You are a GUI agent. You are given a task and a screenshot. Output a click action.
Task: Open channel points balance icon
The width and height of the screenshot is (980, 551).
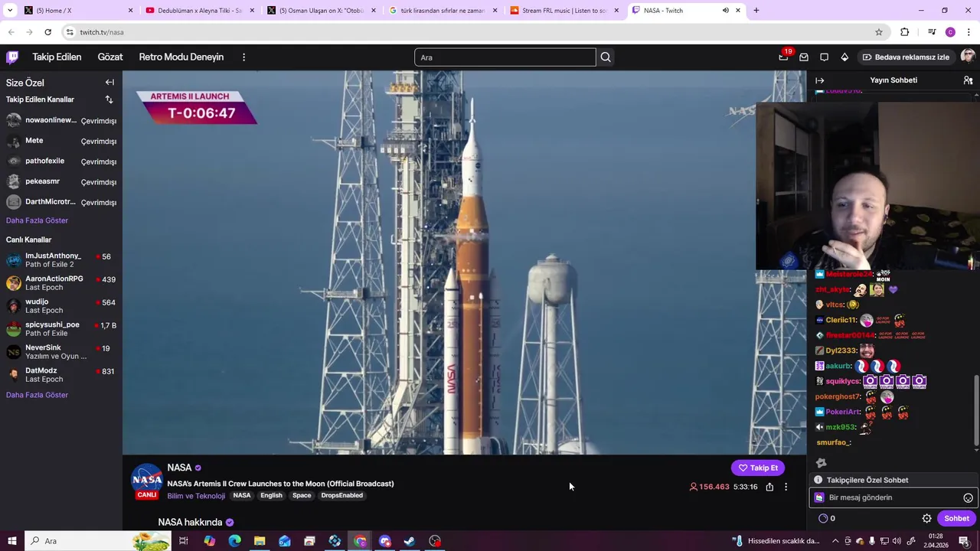click(823, 518)
